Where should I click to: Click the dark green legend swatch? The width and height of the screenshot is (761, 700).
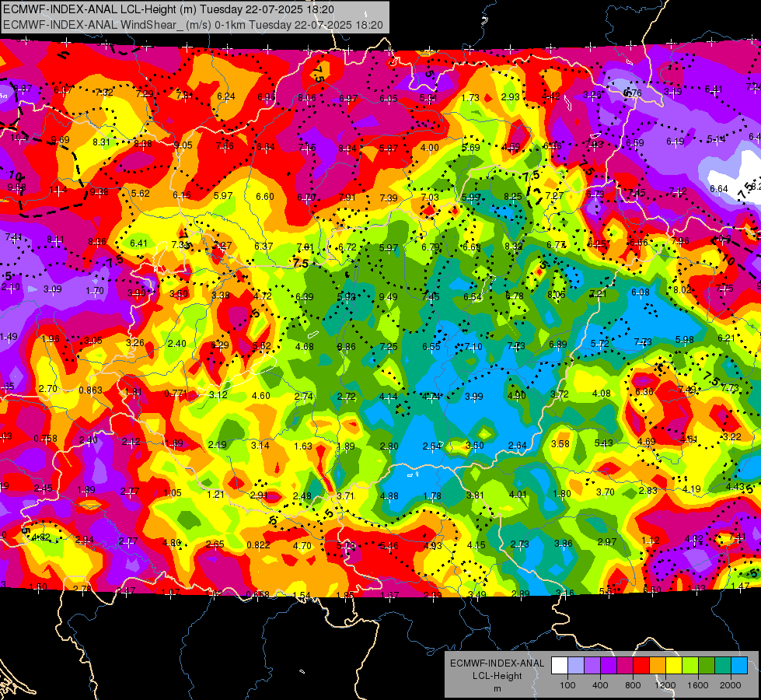coord(707,665)
